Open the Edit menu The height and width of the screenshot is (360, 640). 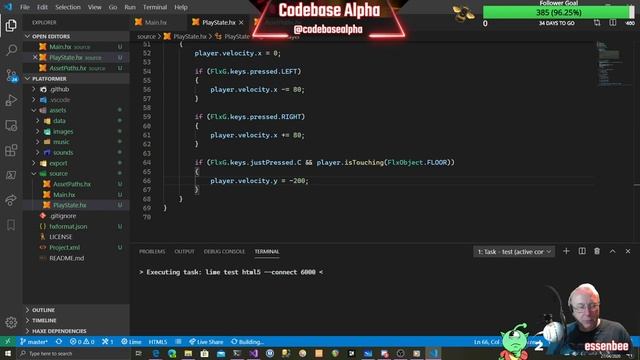[x=42, y=7]
